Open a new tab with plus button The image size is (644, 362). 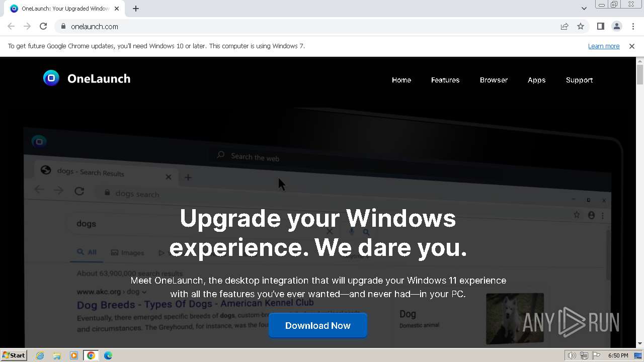click(x=136, y=9)
